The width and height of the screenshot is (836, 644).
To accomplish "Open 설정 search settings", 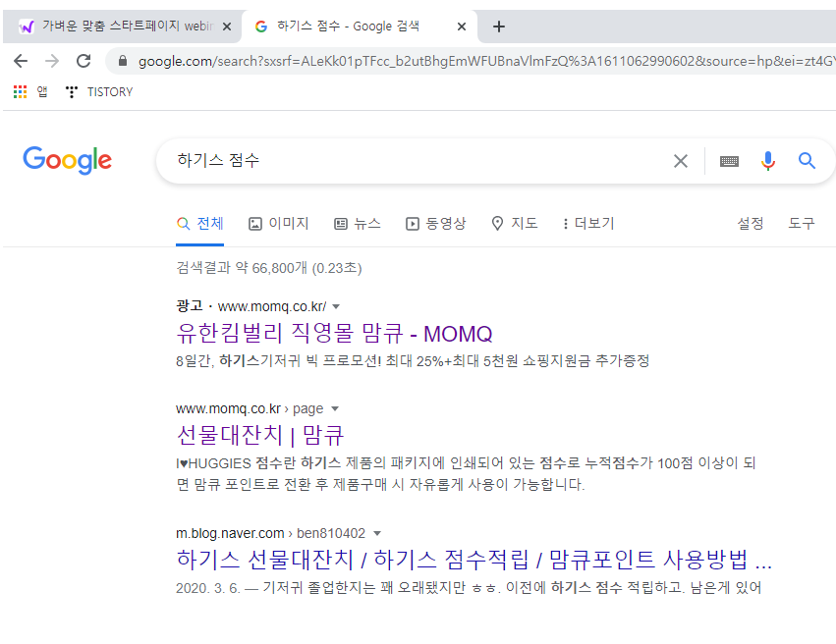I will 751,223.
